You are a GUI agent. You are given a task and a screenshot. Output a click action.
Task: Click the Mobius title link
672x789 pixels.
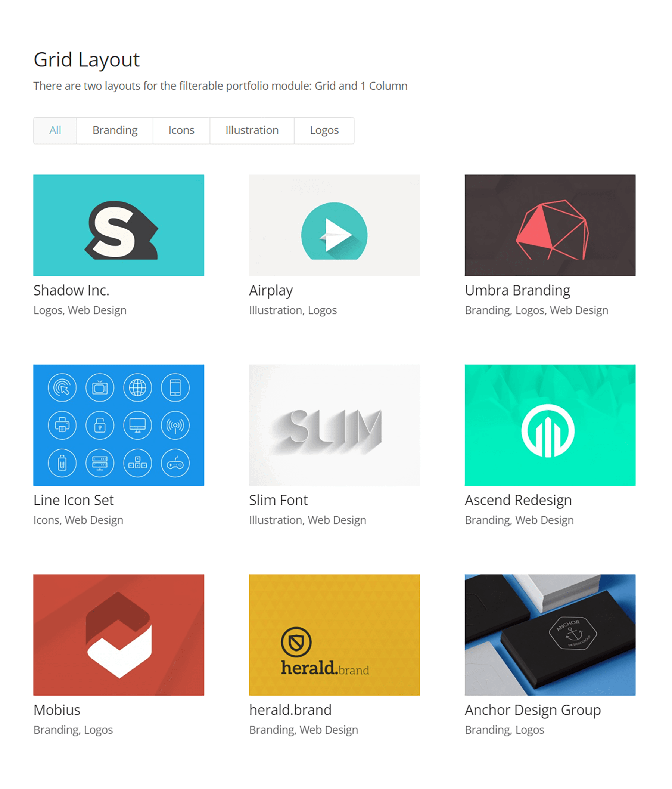tap(57, 710)
